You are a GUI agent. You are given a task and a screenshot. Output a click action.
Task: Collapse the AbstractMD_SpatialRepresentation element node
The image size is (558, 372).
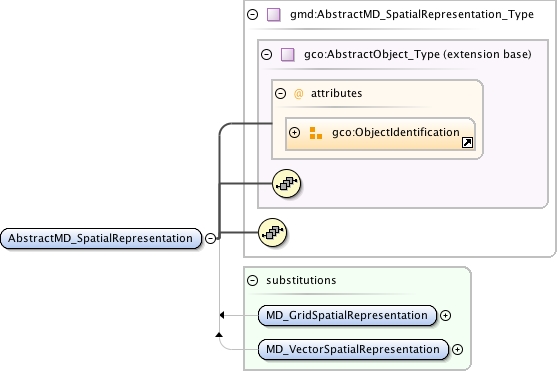(x=211, y=238)
